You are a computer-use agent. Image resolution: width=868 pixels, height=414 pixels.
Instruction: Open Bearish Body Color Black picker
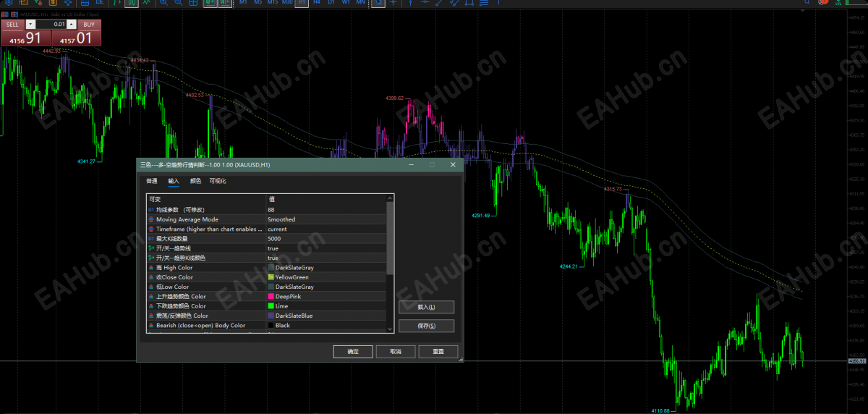tap(326, 326)
